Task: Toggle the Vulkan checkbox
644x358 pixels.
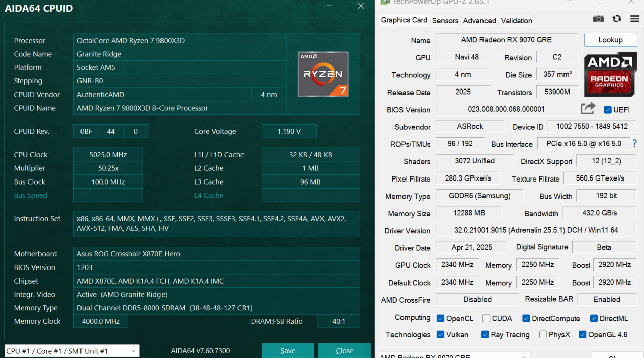Action: 440,334
